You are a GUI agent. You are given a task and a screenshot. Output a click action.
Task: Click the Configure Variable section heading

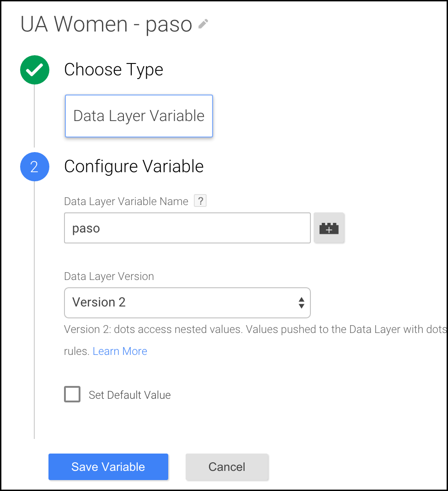click(x=134, y=166)
